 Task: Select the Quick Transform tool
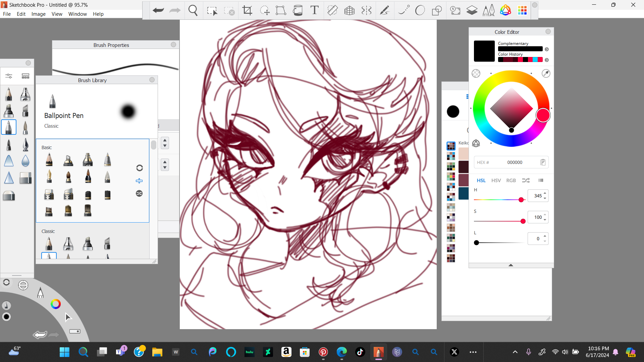tap(265, 10)
